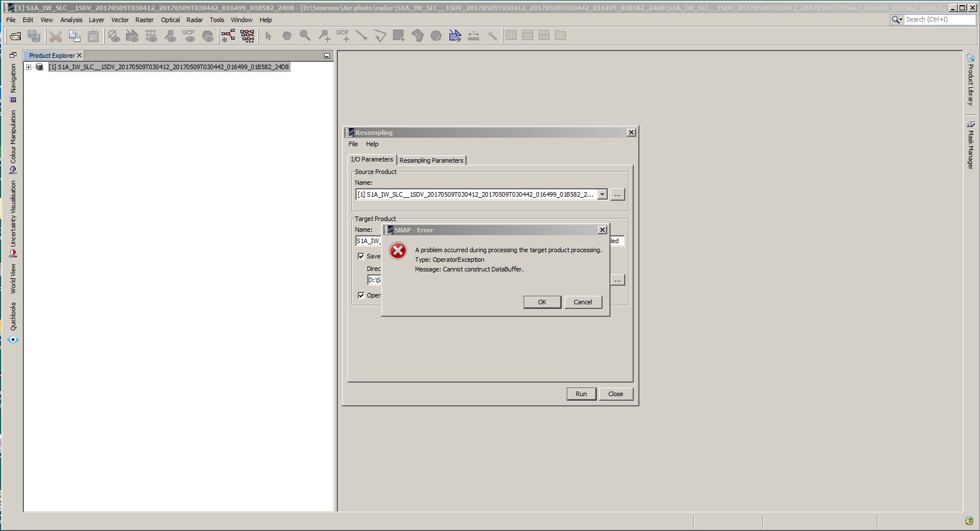The width and height of the screenshot is (980, 531).
Task: Toggle the pin overlay toolbar icon
Action: pyautogui.click(x=170, y=36)
